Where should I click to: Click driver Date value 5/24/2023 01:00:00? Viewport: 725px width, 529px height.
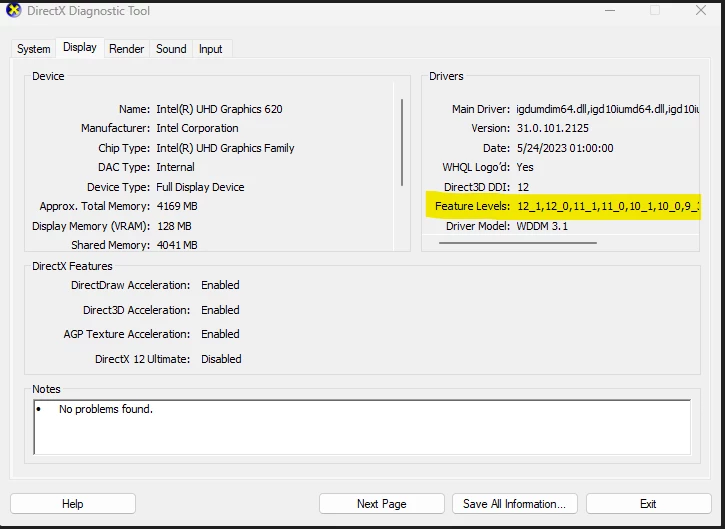click(x=565, y=148)
